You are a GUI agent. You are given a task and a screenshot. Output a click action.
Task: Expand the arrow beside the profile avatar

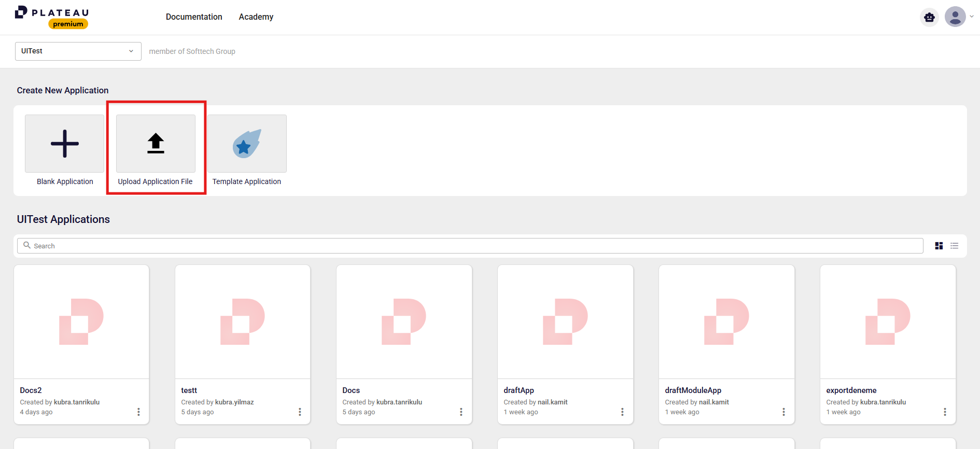(x=972, y=17)
